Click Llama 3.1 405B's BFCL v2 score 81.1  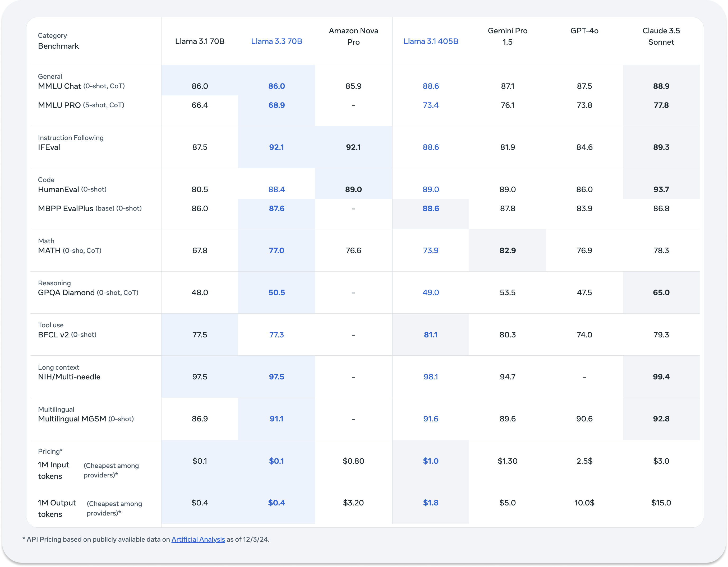click(430, 335)
